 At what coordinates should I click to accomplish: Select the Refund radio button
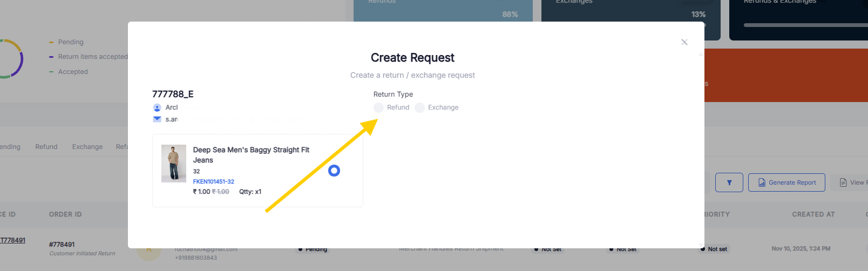379,107
